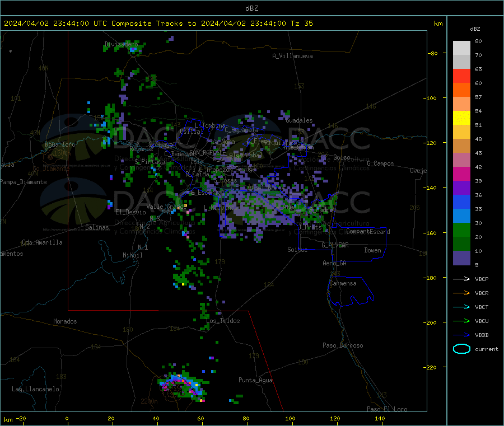The height and width of the screenshot is (426, 504).
Task: Click the Salinas location label
Action: point(97,227)
